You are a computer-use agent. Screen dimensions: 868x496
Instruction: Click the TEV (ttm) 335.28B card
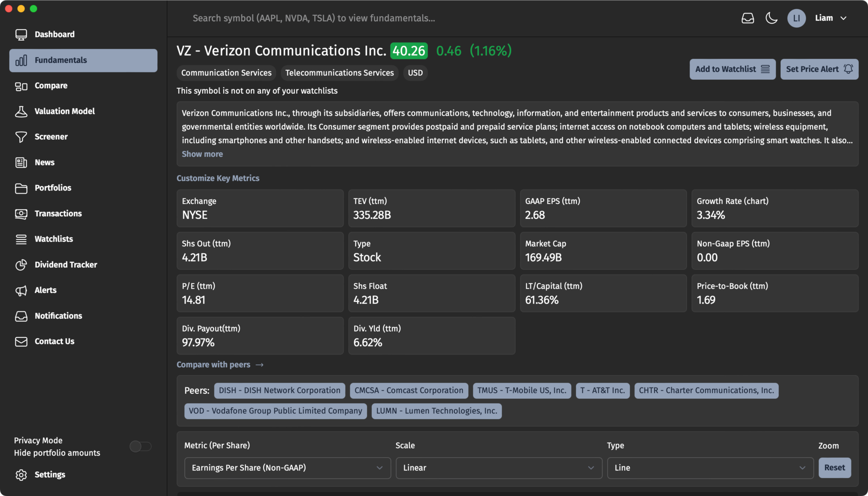click(431, 209)
